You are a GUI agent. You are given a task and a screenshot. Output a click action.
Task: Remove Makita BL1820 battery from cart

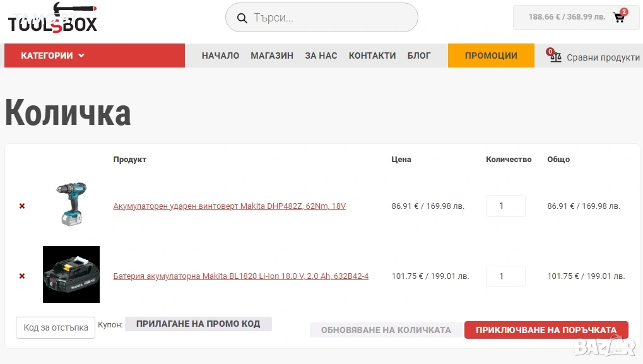coord(22,276)
